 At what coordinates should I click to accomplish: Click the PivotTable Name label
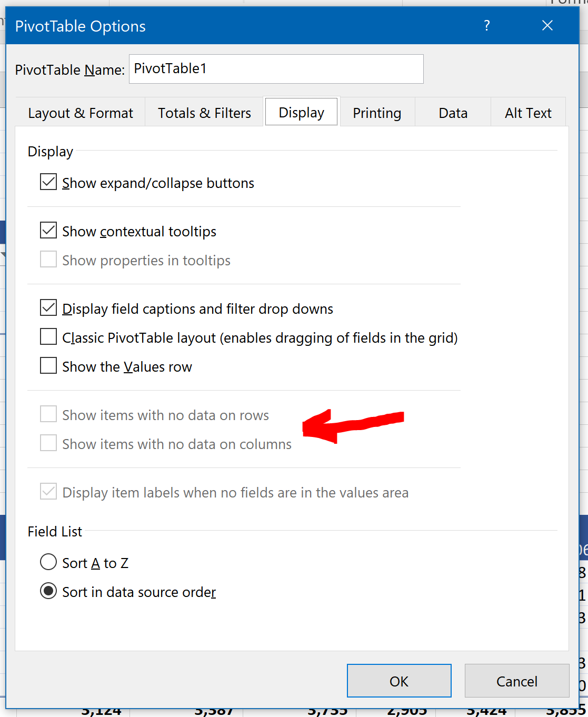69,69
